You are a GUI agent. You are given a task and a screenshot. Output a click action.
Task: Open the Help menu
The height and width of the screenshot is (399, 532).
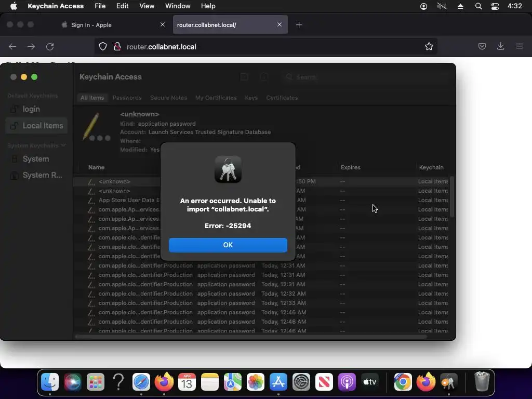[208, 6]
